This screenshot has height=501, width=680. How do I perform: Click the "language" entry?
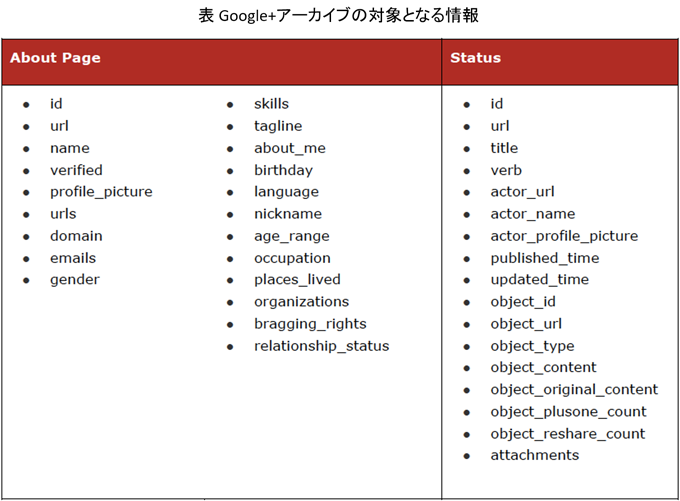[x=286, y=192]
